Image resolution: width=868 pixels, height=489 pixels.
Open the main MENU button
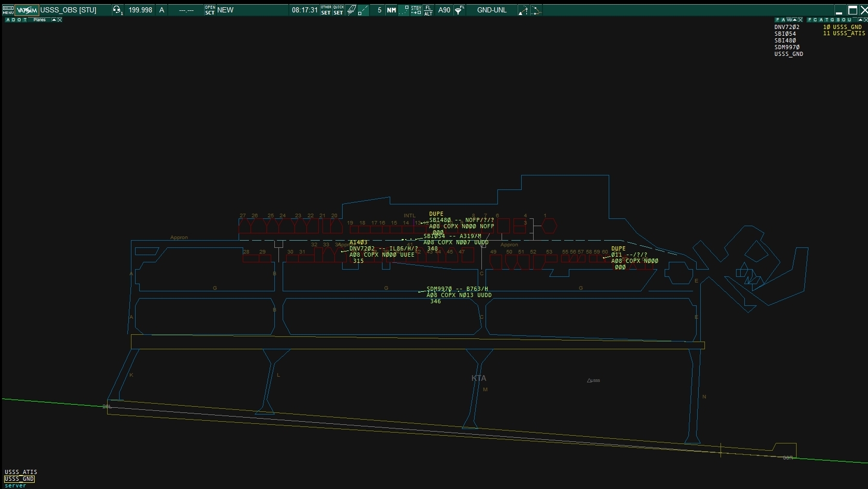pos(8,10)
